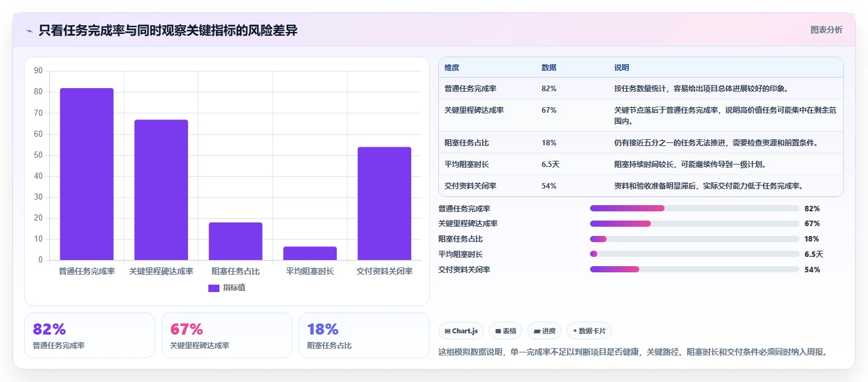Select the 表格 pill tag
This screenshot has height=382, width=868.
[x=506, y=331]
